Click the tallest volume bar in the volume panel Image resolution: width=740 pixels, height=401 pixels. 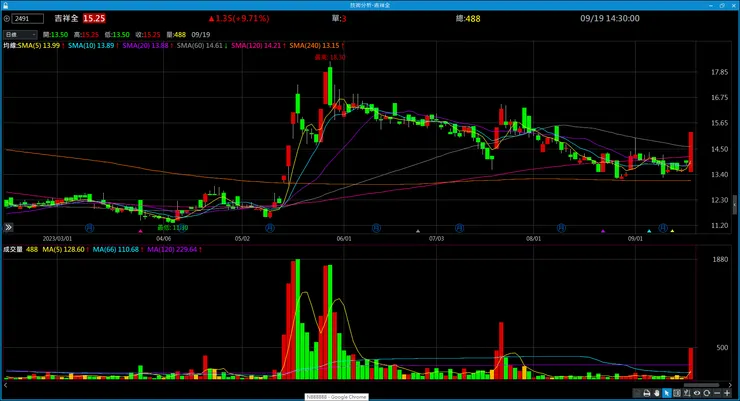(297, 319)
